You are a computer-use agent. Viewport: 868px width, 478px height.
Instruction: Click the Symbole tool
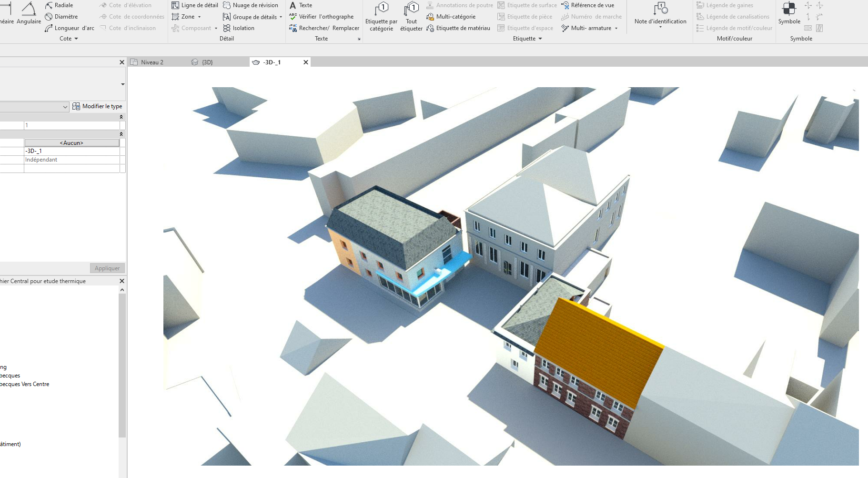pos(789,13)
